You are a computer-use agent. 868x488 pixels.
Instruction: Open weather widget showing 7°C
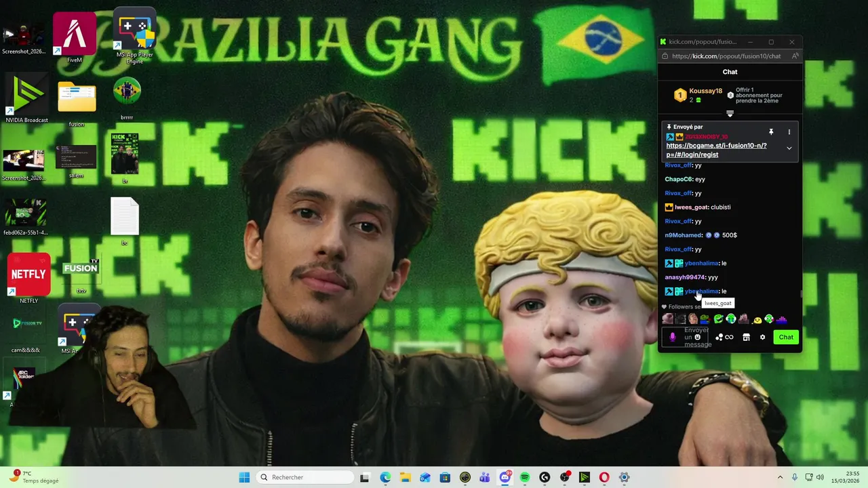click(x=34, y=477)
